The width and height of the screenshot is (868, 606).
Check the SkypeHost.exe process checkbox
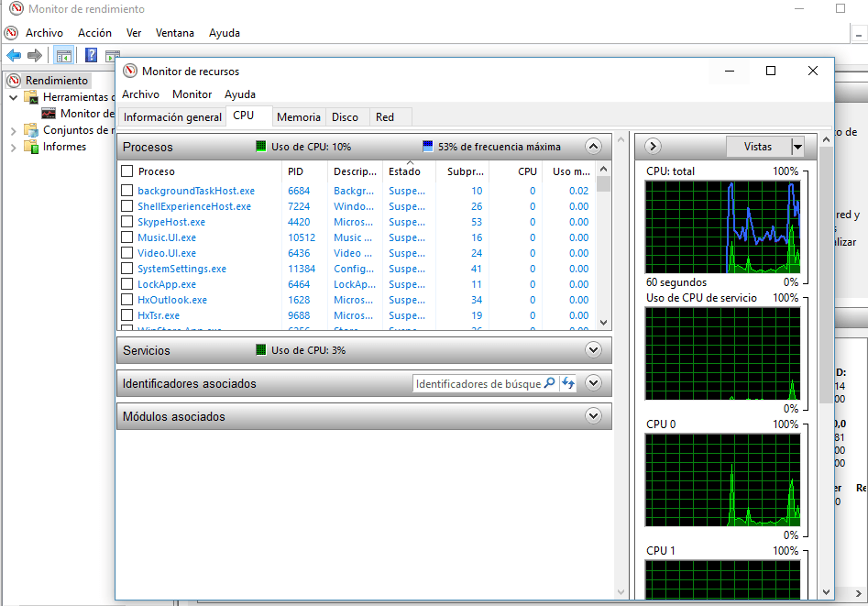(x=127, y=222)
